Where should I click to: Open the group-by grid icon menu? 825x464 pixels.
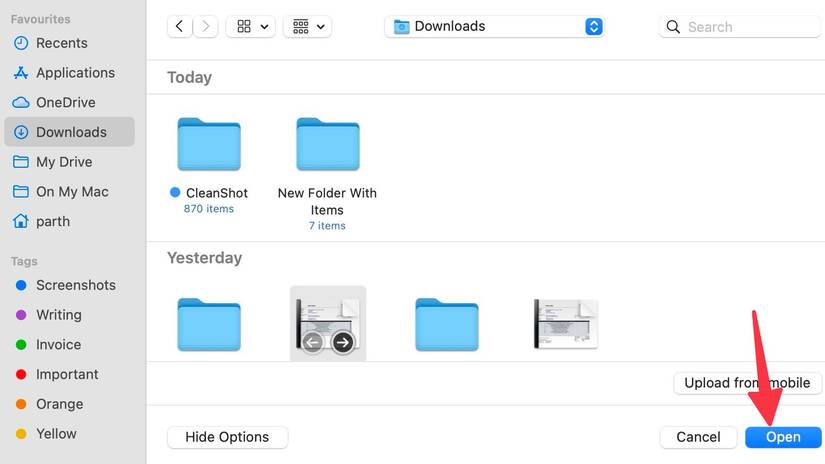[308, 26]
